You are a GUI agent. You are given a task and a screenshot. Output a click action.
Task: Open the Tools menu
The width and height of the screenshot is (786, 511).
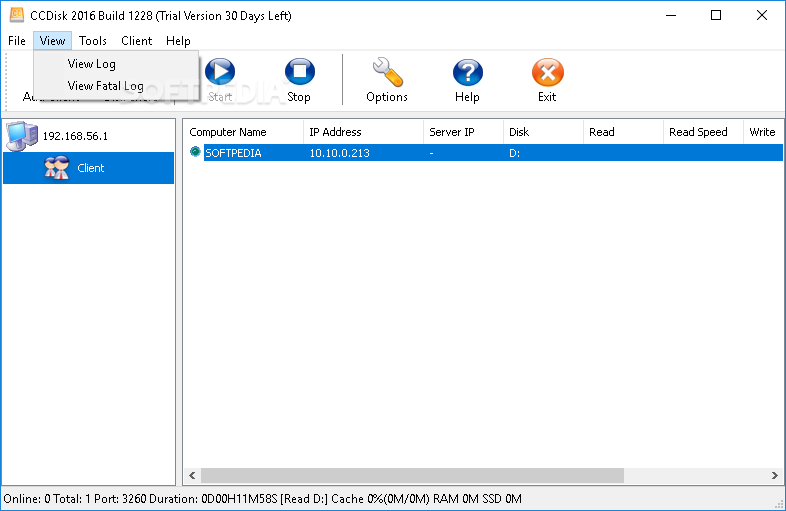pos(93,41)
